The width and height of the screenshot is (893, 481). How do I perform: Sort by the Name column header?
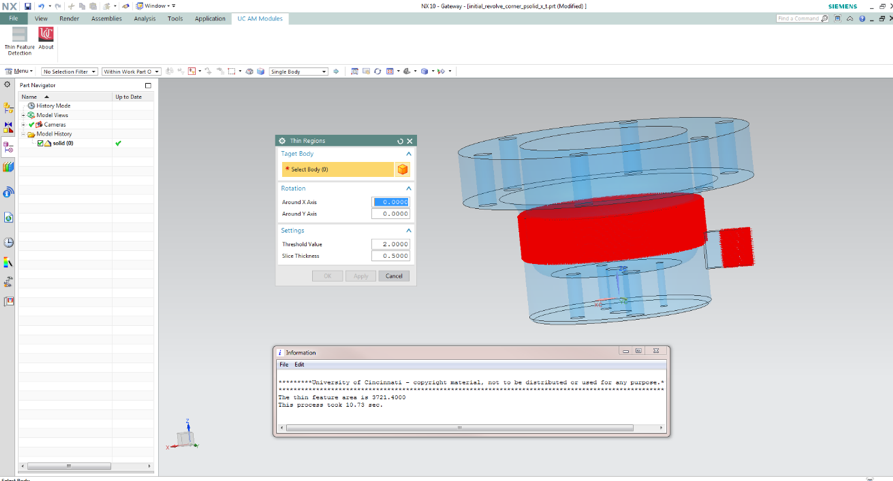[x=65, y=97]
